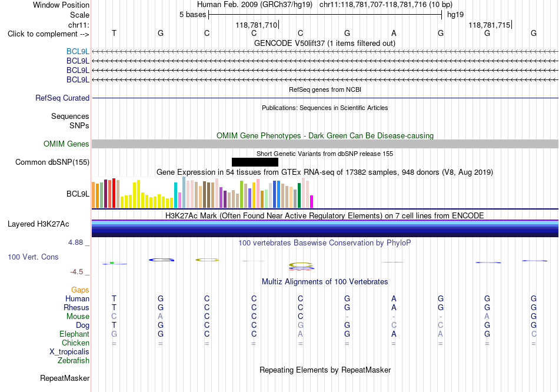Open the light blue BCL9L transcript label

point(78,52)
